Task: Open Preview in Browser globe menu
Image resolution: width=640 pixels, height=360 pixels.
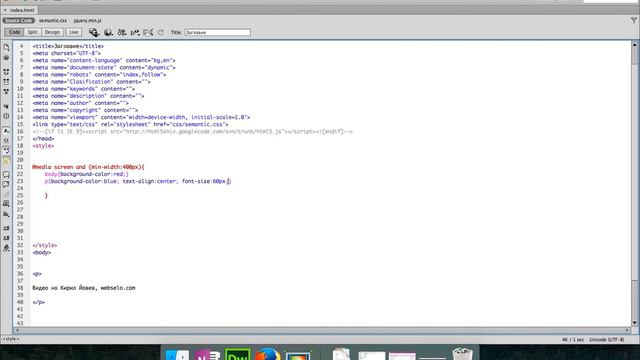Action: point(108,32)
